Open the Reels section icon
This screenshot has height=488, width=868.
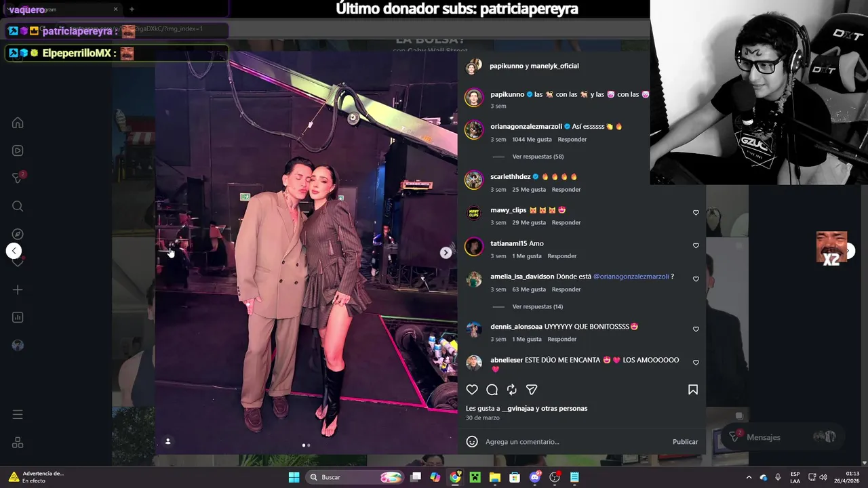(x=18, y=150)
